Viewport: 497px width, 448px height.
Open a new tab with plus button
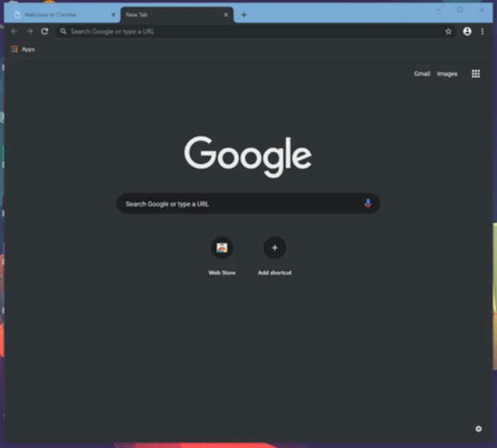tap(244, 15)
